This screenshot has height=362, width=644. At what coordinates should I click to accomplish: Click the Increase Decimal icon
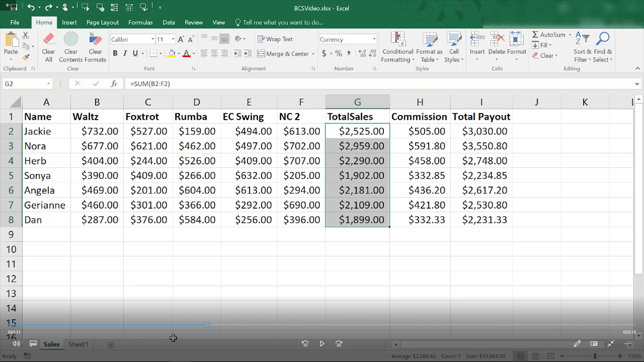click(362, 53)
